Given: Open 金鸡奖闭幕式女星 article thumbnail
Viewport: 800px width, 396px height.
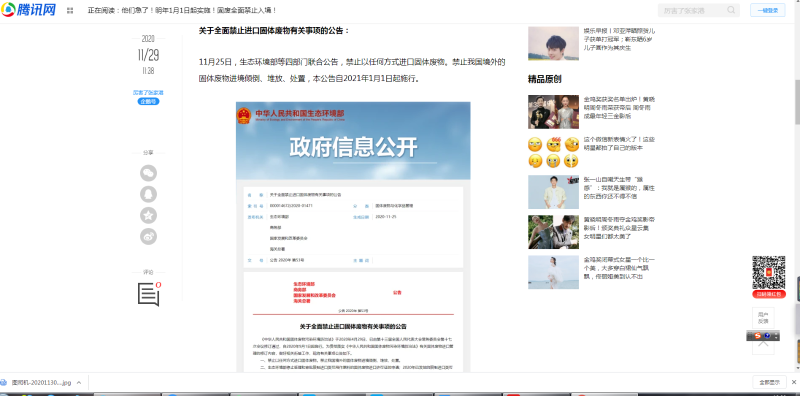Looking at the screenshot, I should coord(553,273).
